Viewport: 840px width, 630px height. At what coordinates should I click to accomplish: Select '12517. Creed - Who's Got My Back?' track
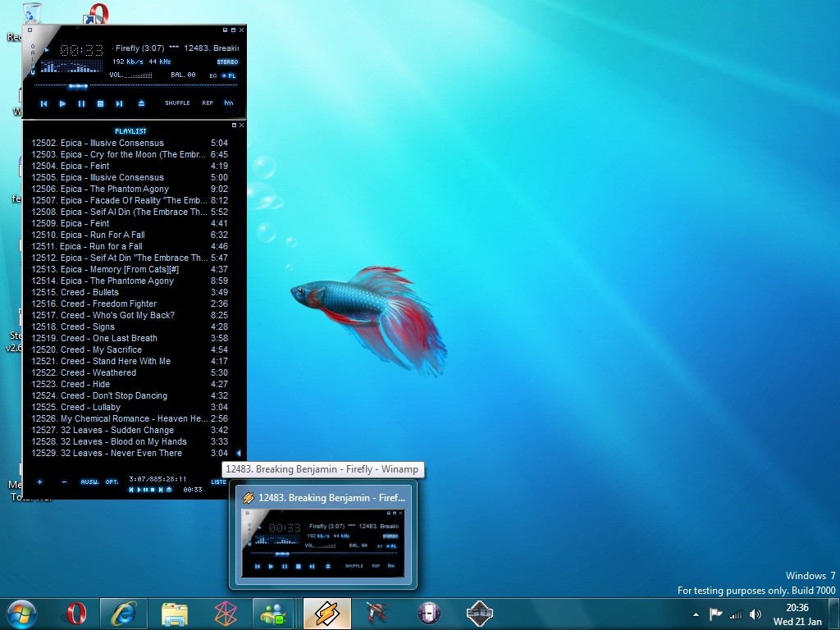tap(130, 316)
